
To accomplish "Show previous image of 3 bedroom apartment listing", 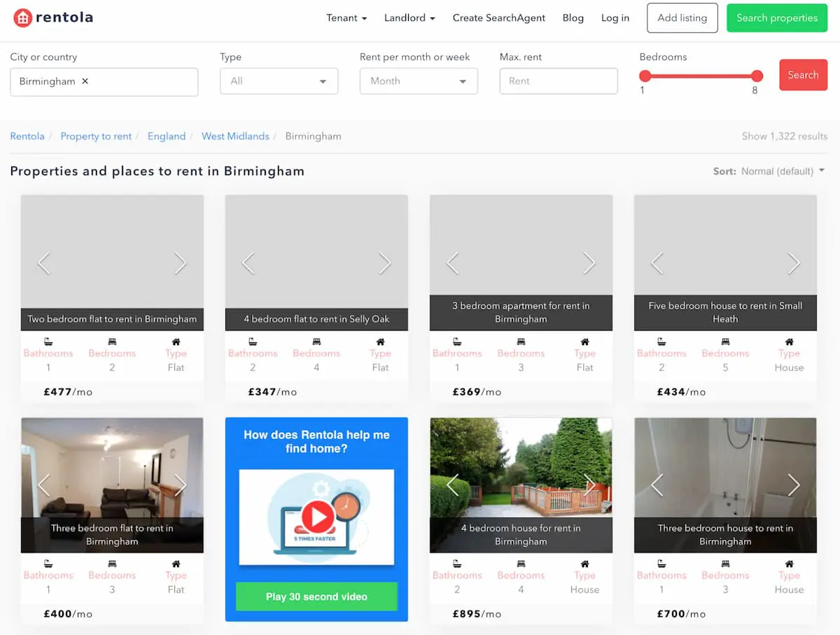I will coord(453,263).
